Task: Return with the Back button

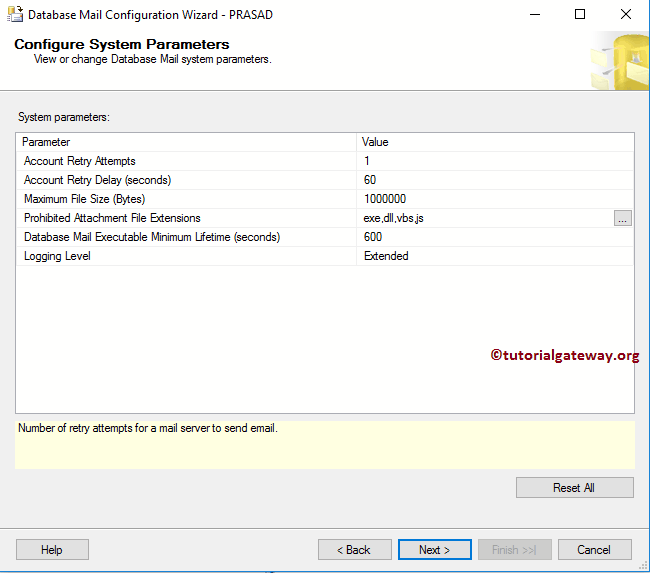Action: tap(354, 550)
